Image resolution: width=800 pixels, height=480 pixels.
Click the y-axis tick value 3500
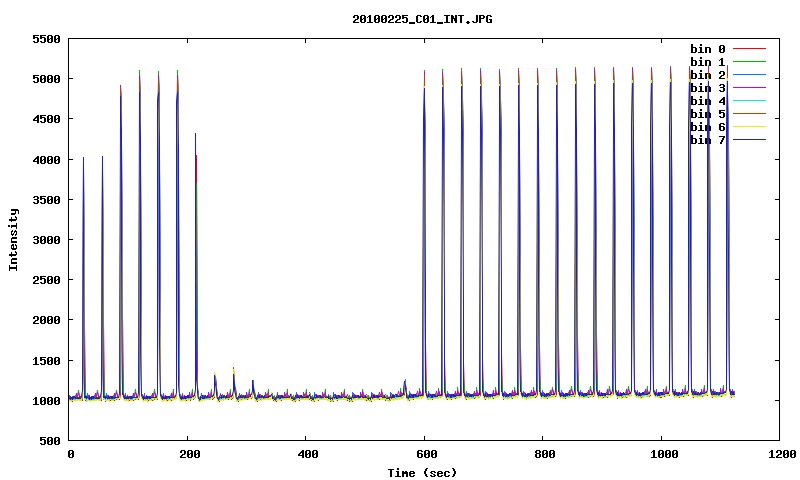click(46, 200)
